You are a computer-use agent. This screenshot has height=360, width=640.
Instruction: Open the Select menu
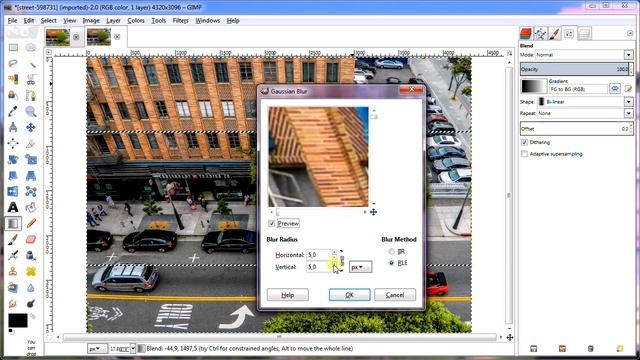pyautogui.click(x=49, y=20)
